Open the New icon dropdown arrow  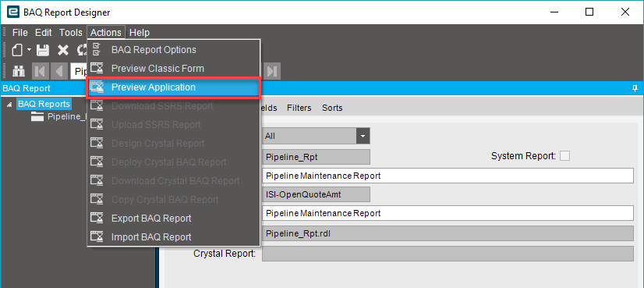coord(29,50)
